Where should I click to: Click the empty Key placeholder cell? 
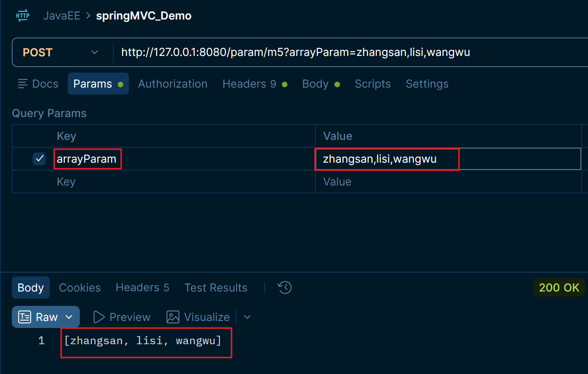184,181
